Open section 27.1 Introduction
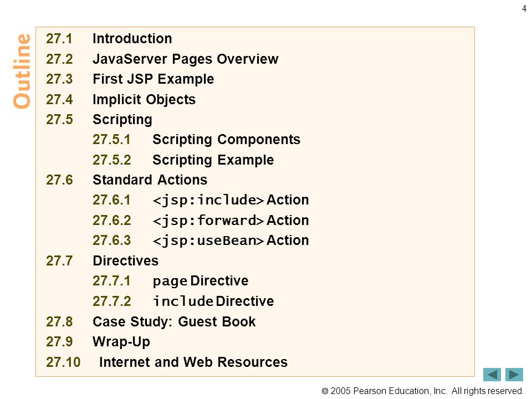This screenshot has height=399, width=532. (109, 39)
